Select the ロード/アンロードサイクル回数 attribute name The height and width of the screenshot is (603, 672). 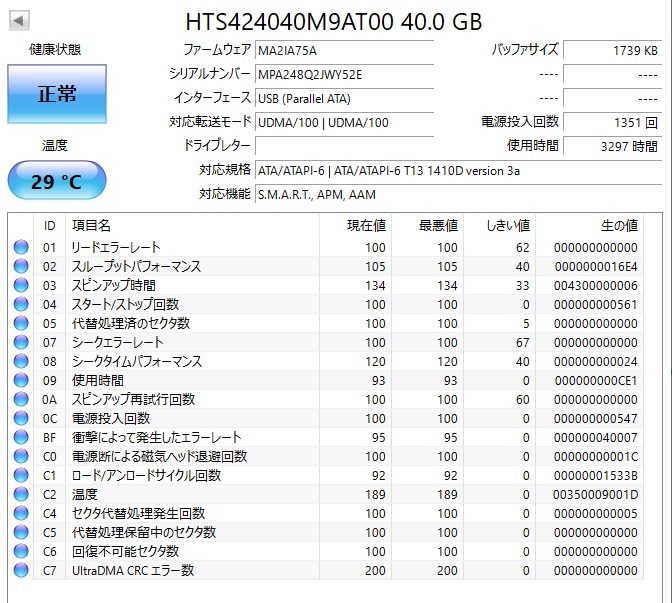coord(146,475)
